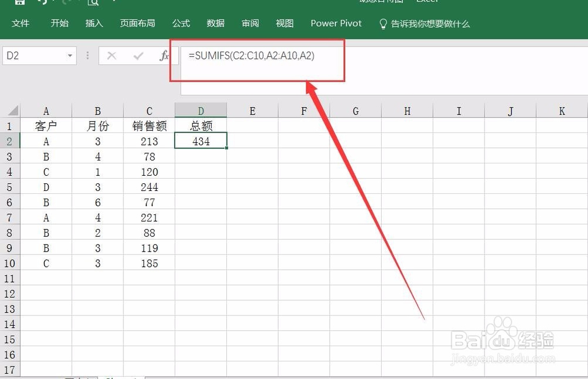Click the Undo icon

(x=42, y=2)
